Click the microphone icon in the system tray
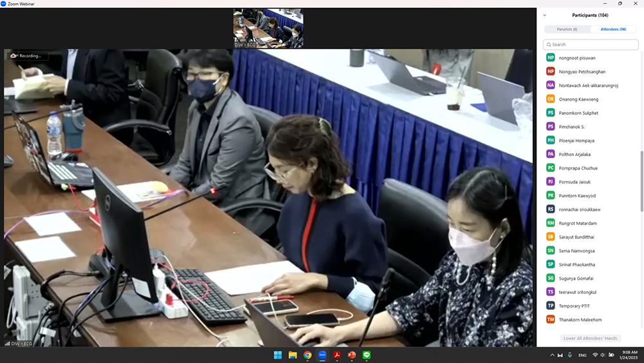 [x=570, y=355]
